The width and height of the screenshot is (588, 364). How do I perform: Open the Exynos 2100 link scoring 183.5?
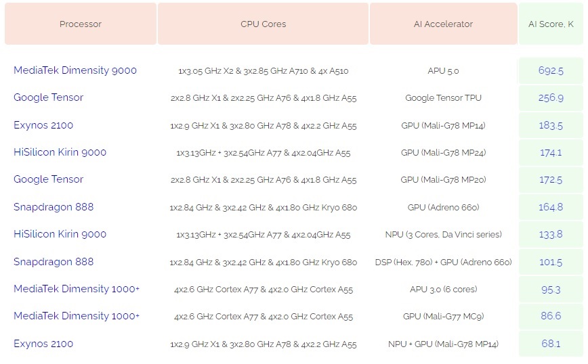tap(43, 125)
